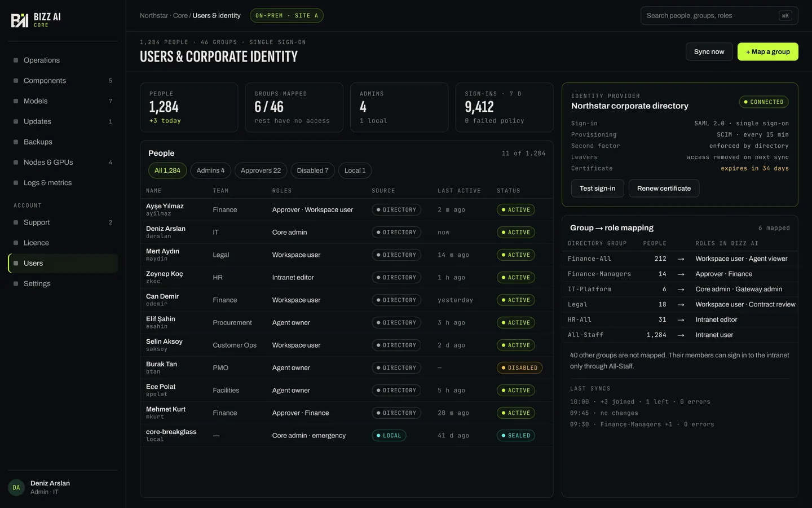Click Northstar in the breadcrumb
This screenshot has height=508, width=812.
coord(154,16)
